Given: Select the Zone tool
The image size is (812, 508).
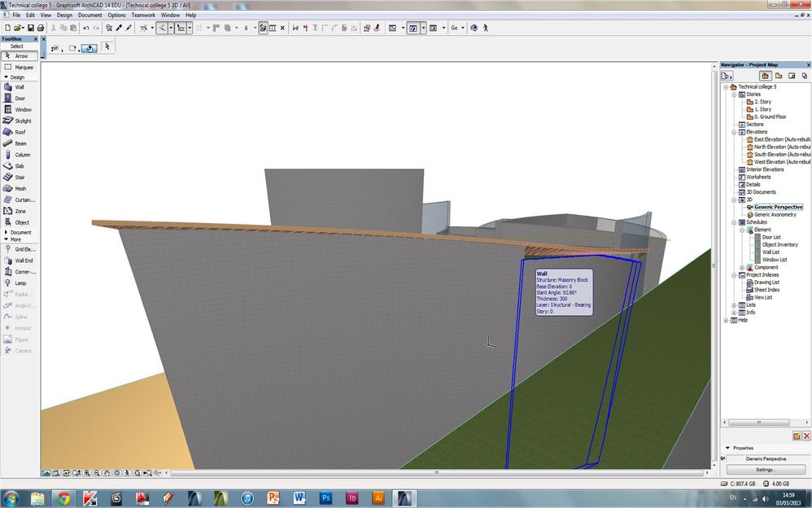Looking at the screenshot, I should [20, 211].
